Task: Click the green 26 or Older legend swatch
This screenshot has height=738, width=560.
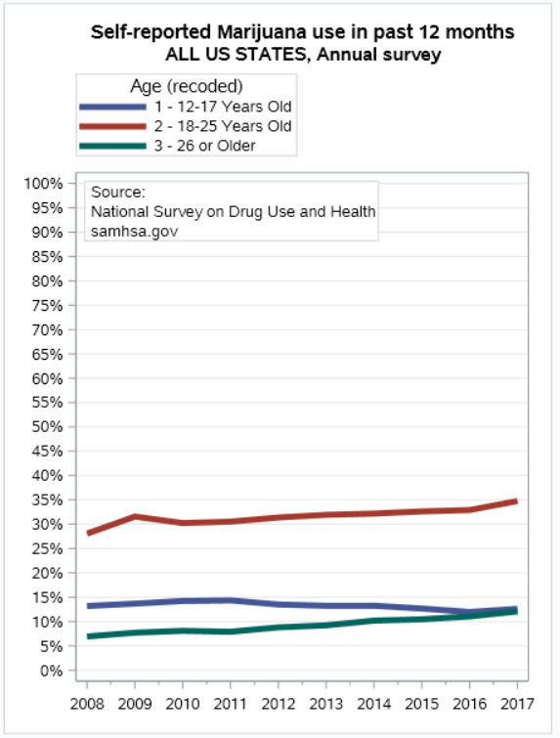Action: (x=113, y=146)
